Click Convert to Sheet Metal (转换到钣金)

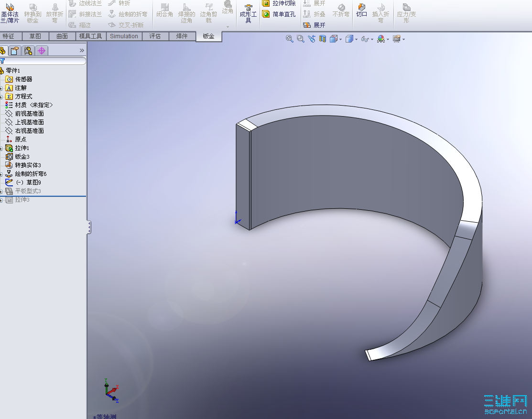tap(33, 13)
